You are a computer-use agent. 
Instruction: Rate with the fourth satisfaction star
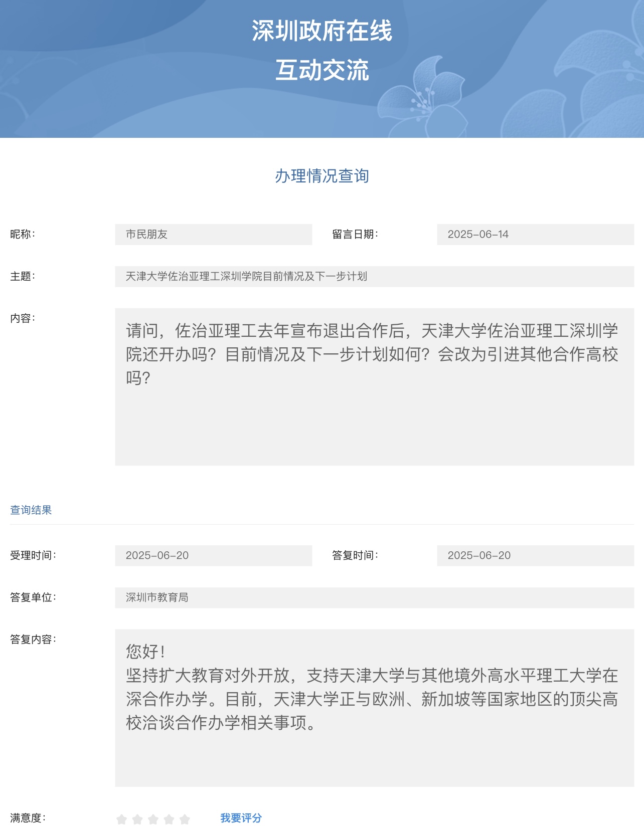pyautogui.click(x=169, y=819)
